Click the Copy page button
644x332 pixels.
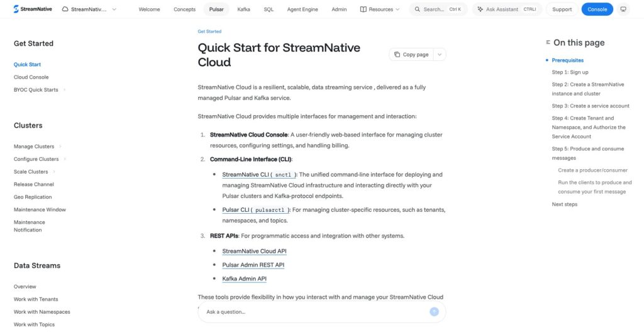[x=411, y=54]
